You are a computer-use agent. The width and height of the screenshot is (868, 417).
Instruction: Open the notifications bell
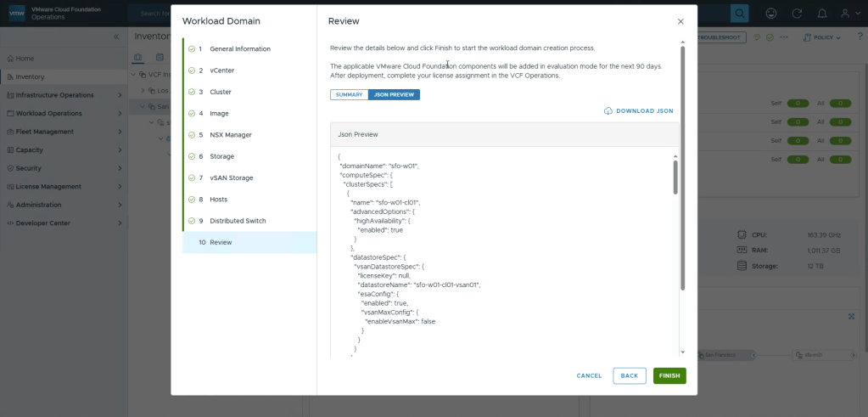coord(820,14)
